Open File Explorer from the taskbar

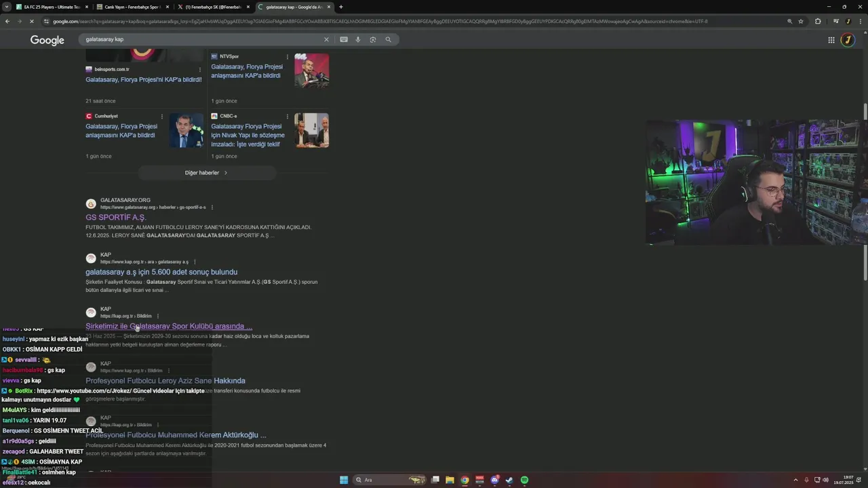(x=450, y=480)
